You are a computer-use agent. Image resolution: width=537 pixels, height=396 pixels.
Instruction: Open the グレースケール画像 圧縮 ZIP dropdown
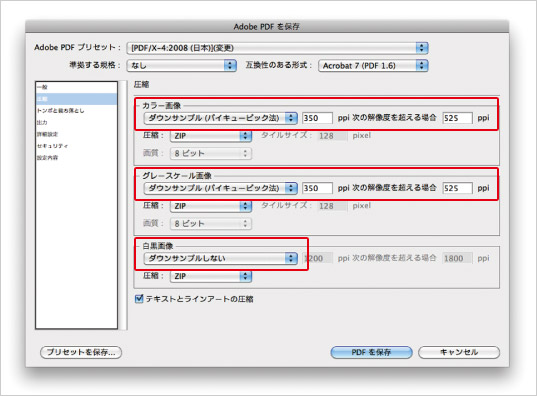click(211, 206)
